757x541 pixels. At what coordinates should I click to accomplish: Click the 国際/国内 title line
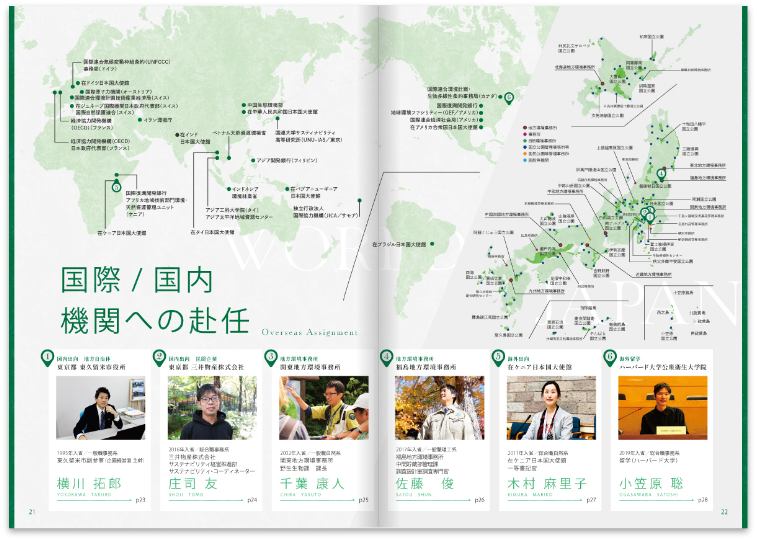[137, 279]
